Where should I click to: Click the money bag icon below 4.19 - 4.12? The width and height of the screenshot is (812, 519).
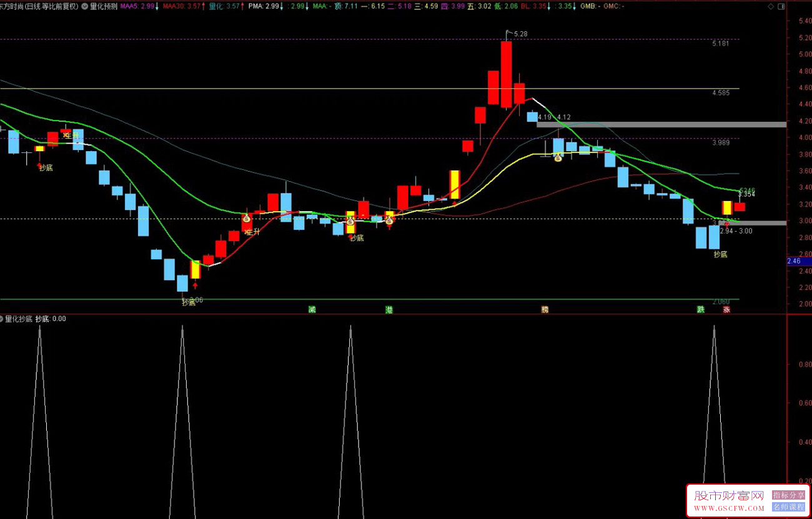click(558, 157)
